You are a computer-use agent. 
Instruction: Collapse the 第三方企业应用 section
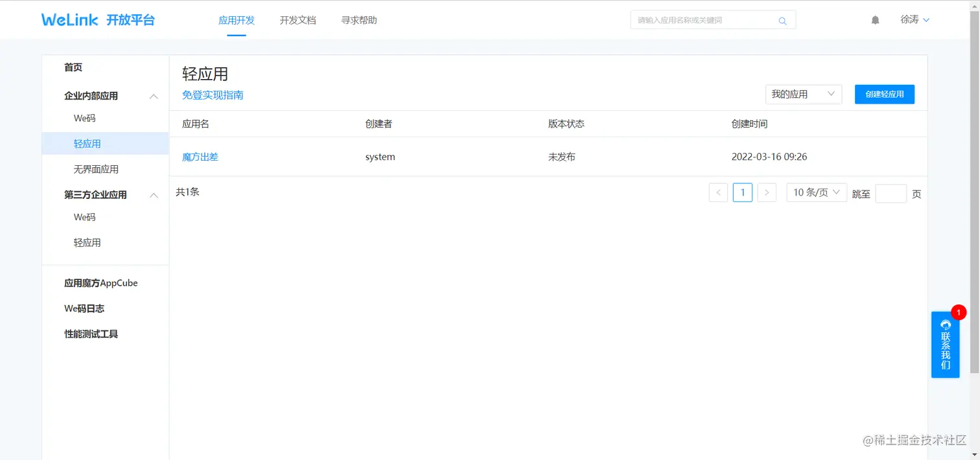(x=154, y=194)
